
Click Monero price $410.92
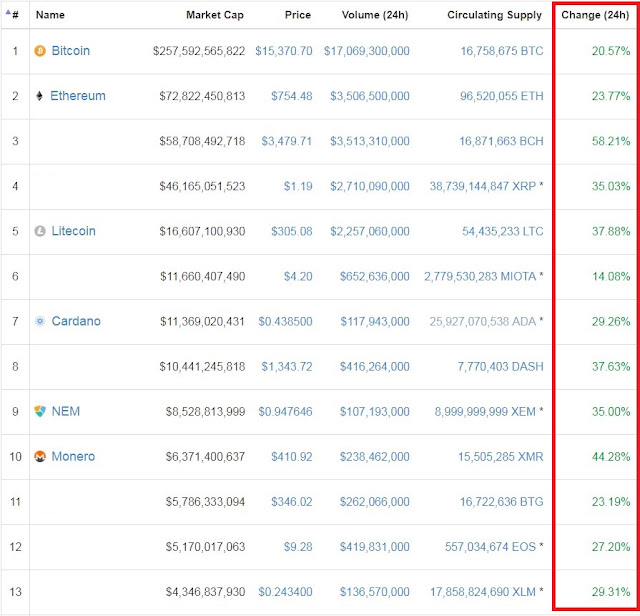[x=292, y=456]
